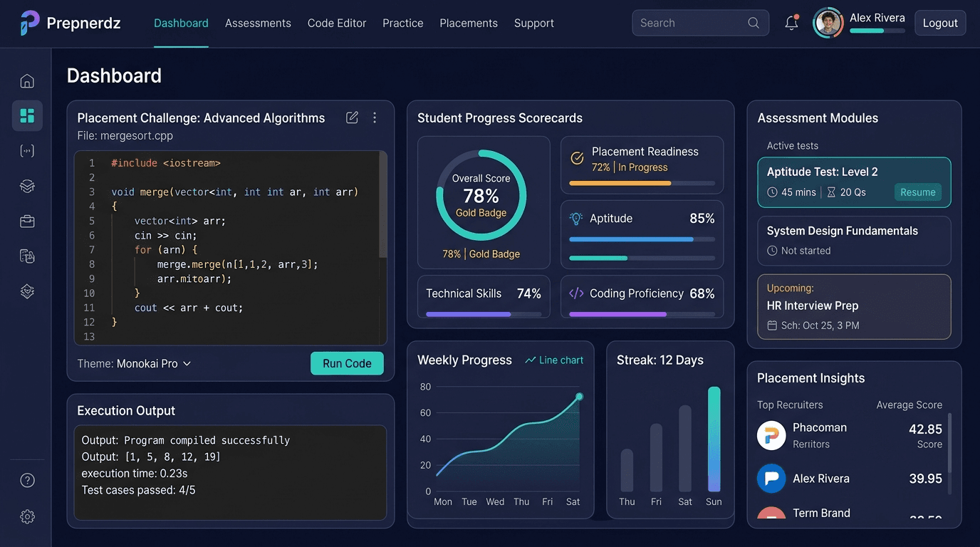Image resolution: width=980 pixels, height=547 pixels.
Task: Go to the Practice tab
Action: 403,23
